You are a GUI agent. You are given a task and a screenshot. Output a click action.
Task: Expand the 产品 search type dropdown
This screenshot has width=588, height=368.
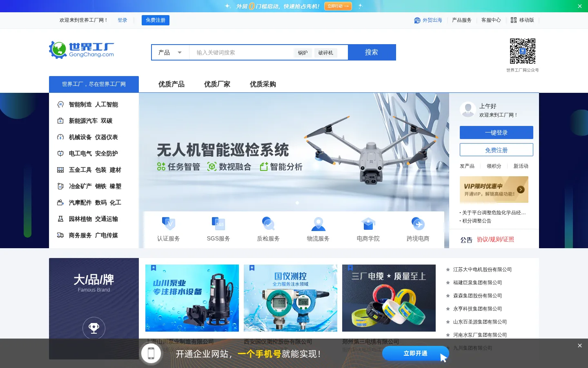170,52
